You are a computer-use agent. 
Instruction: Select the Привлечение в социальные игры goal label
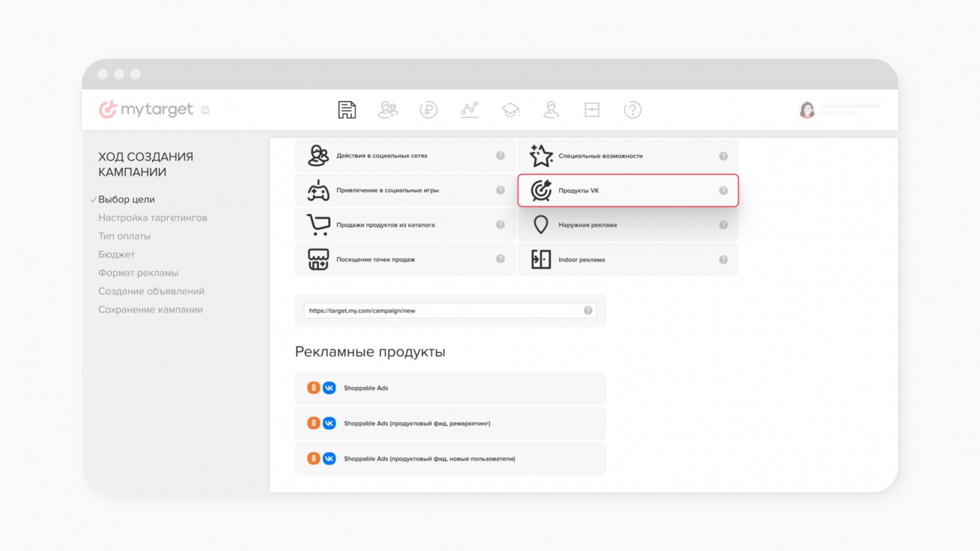(x=387, y=190)
